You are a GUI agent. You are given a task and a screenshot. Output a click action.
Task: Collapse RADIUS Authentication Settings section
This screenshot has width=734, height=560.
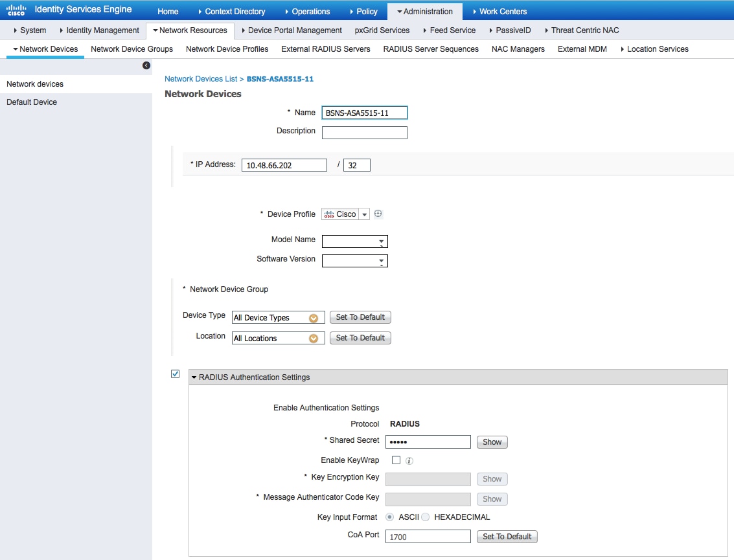pos(194,377)
